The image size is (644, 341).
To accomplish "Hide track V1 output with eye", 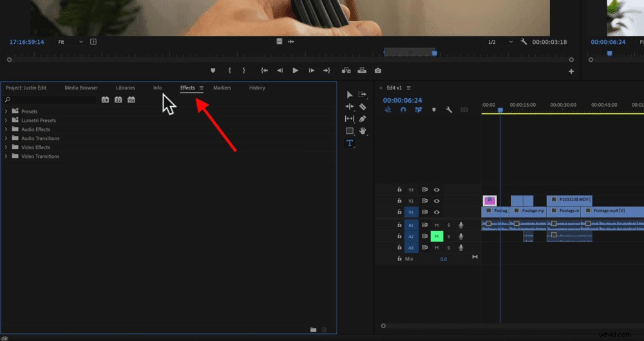I will pos(437,212).
